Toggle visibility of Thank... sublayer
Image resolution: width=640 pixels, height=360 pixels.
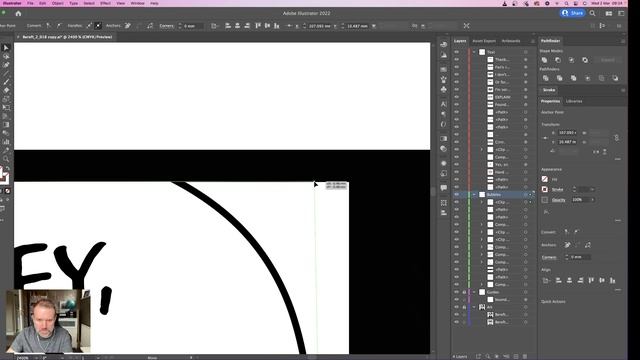456,60
